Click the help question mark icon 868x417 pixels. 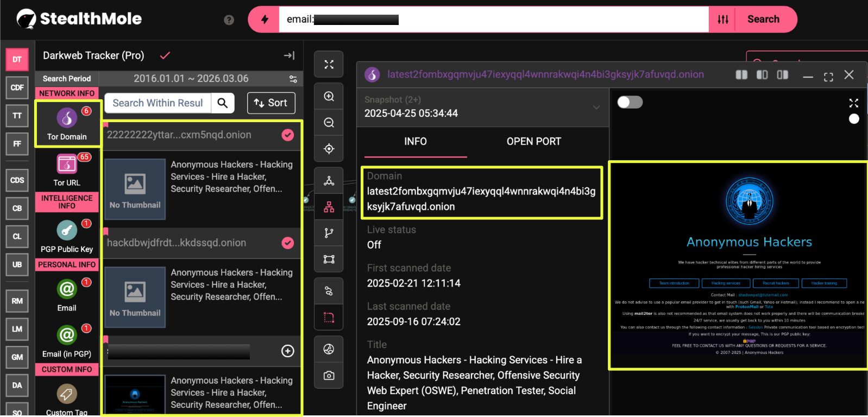point(229,20)
